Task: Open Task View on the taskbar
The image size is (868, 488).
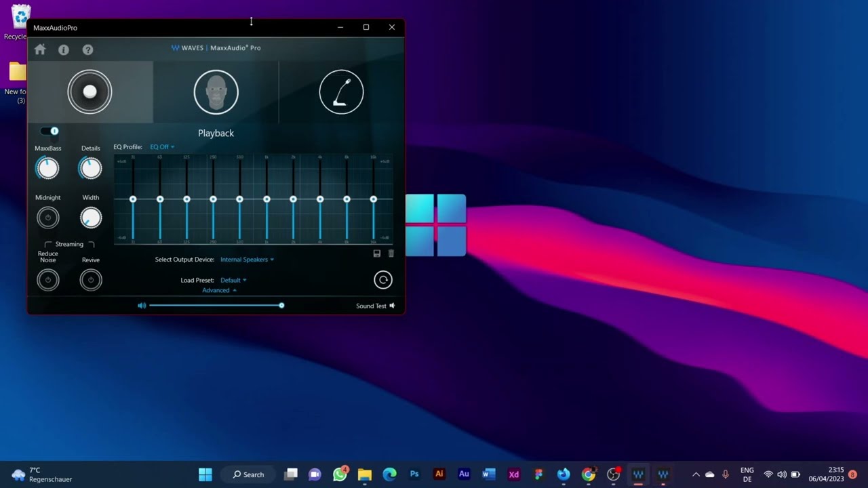Action: tap(291, 474)
